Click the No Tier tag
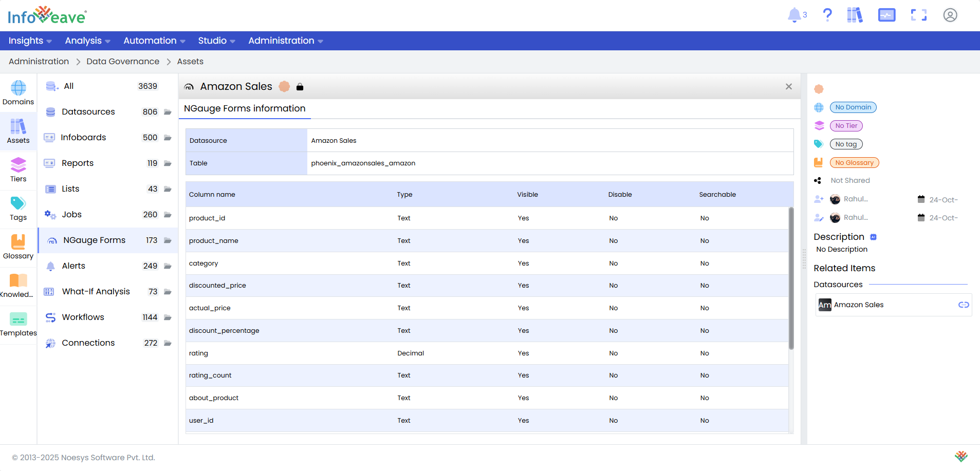Screen dimensions: 980x471 pos(846,126)
